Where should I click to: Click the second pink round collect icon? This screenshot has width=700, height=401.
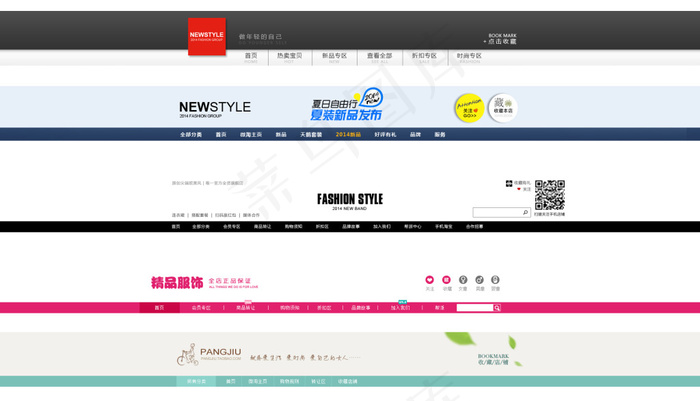[x=447, y=280]
